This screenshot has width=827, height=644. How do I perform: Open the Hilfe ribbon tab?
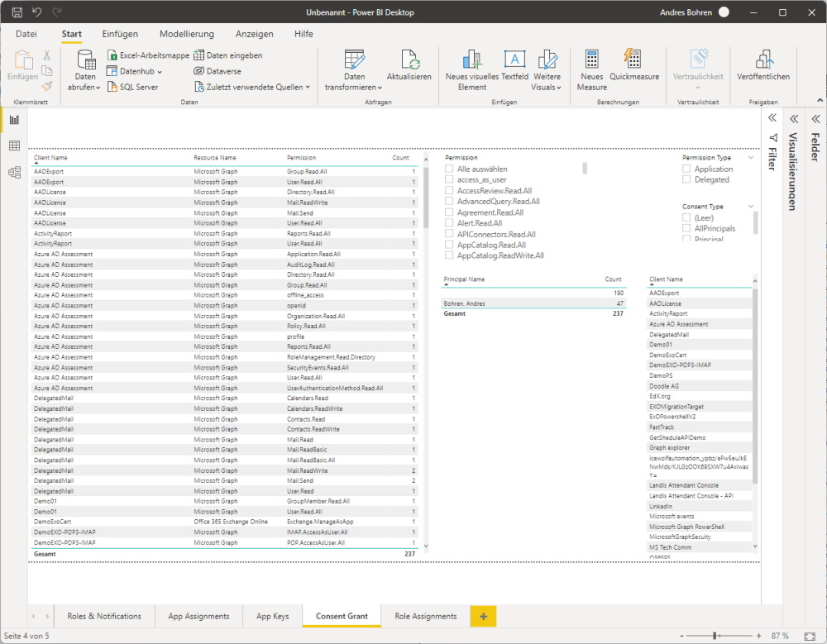[x=304, y=34]
